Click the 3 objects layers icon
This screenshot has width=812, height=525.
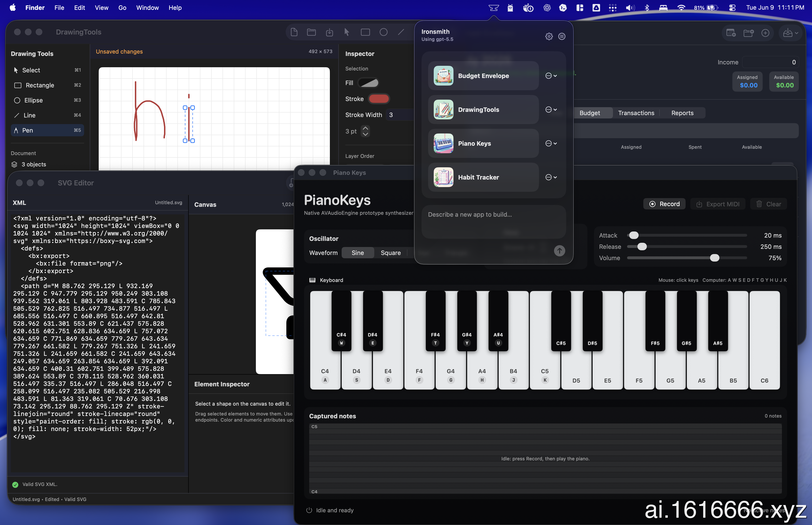(x=14, y=164)
